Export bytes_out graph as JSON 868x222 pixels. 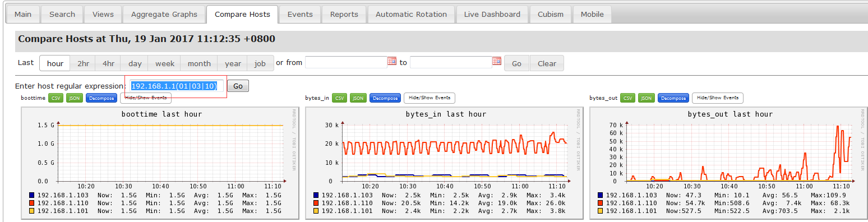pos(647,98)
